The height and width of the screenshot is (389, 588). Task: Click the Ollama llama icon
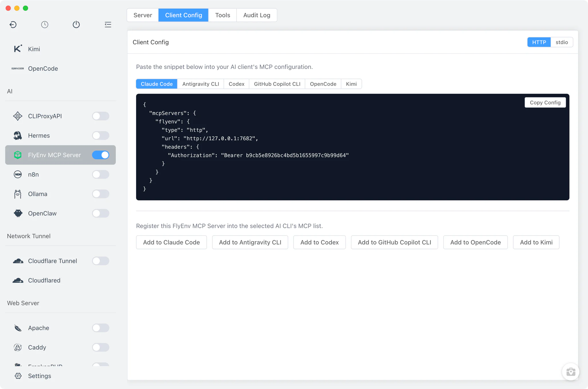pyautogui.click(x=18, y=194)
